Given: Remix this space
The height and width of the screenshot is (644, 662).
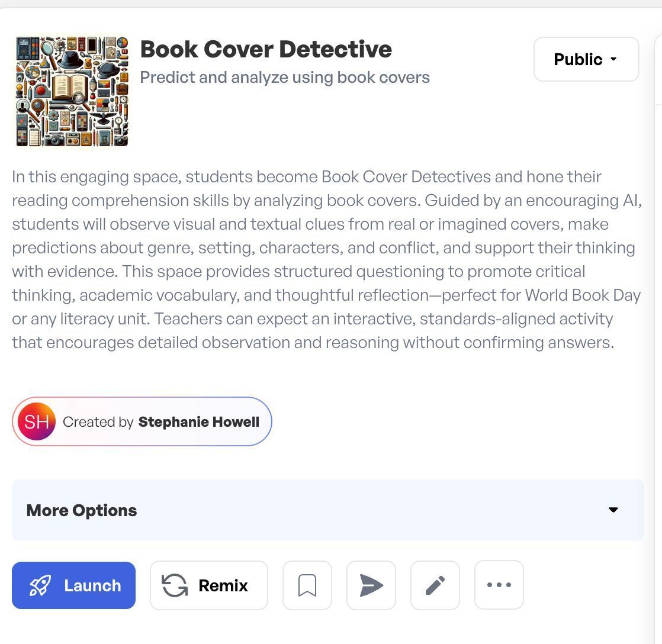Looking at the screenshot, I should coord(209,585).
